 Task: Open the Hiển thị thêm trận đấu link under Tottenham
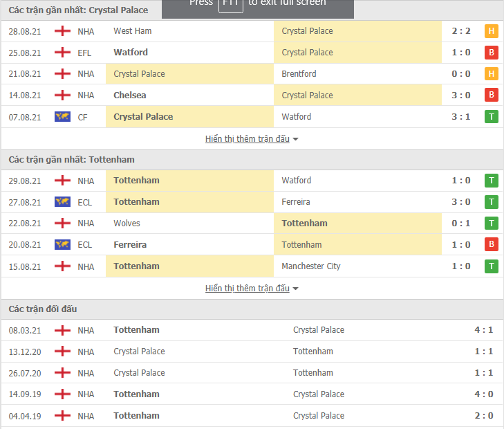tap(248, 288)
